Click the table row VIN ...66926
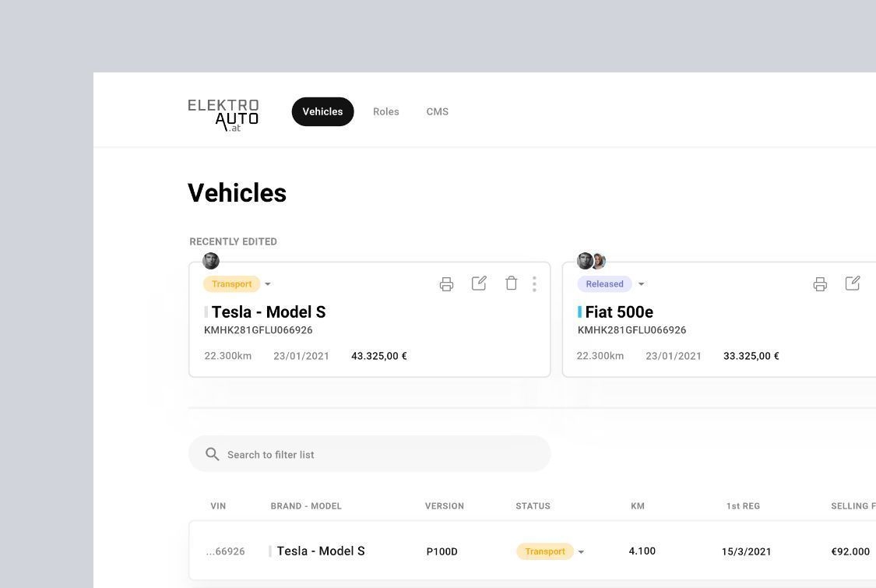 (226, 551)
